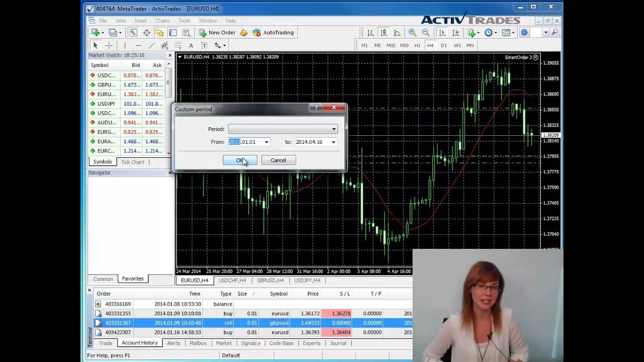Select the equidistant channel tool
Viewport: 644px width, 362px height.
[x=165, y=45]
